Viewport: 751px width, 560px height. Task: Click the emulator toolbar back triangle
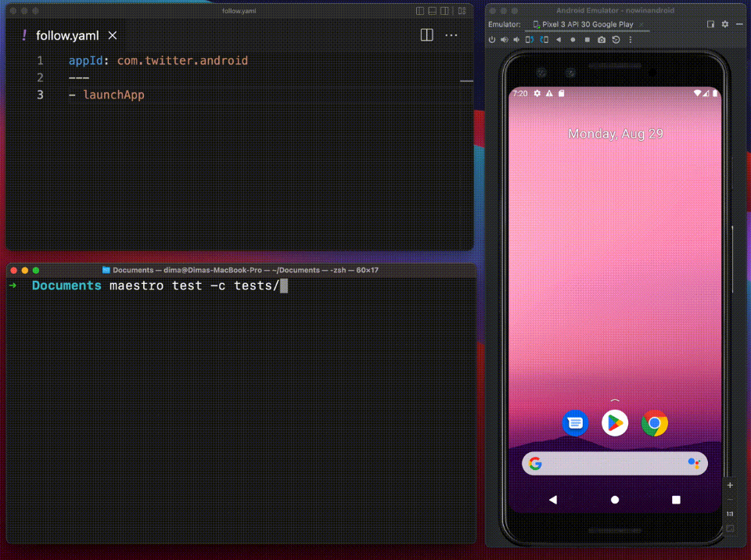pyautogui.click(x=559, y=40)
